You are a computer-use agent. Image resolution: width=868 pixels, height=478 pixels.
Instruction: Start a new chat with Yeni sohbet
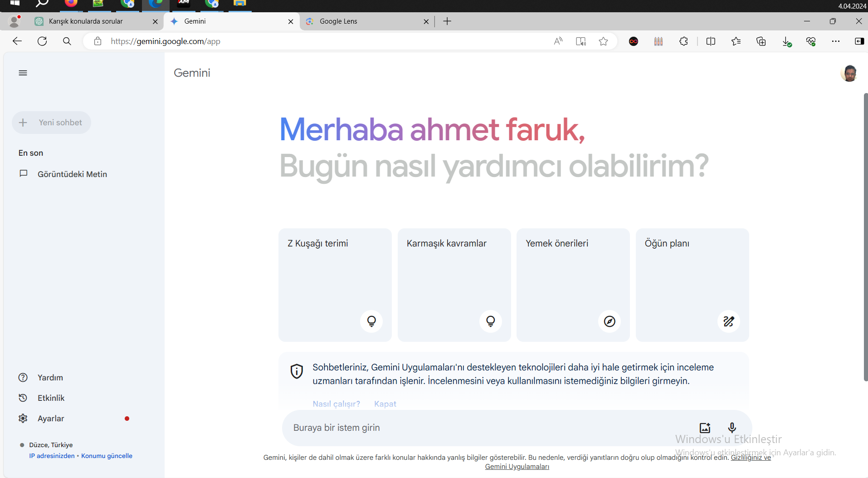click(51, 123)
